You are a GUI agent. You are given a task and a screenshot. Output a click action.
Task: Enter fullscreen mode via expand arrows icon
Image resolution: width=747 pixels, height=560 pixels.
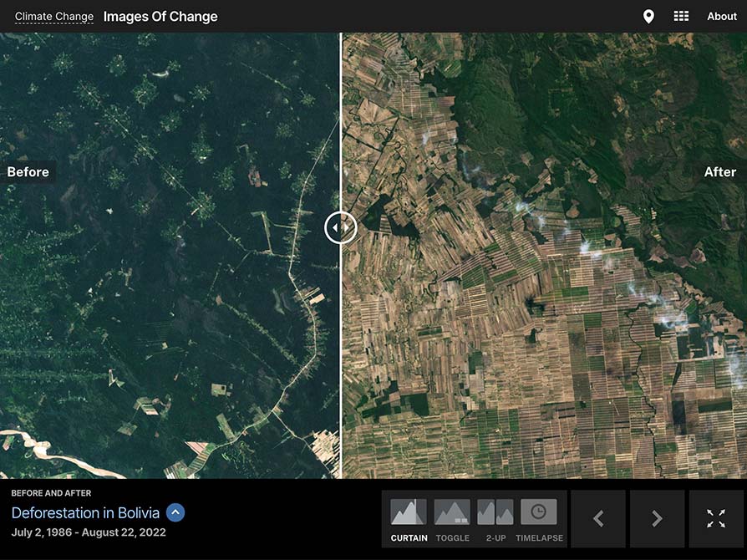[716, 518]
